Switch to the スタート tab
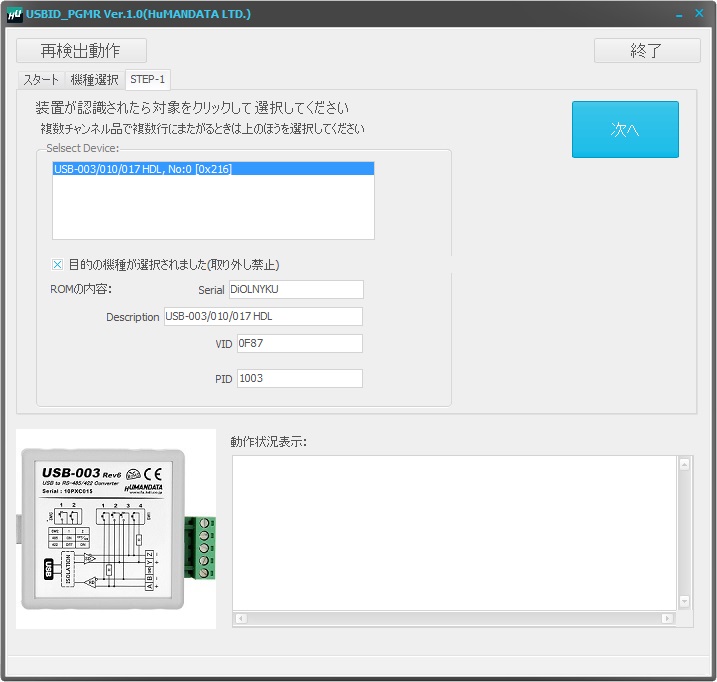 (42, 80)
